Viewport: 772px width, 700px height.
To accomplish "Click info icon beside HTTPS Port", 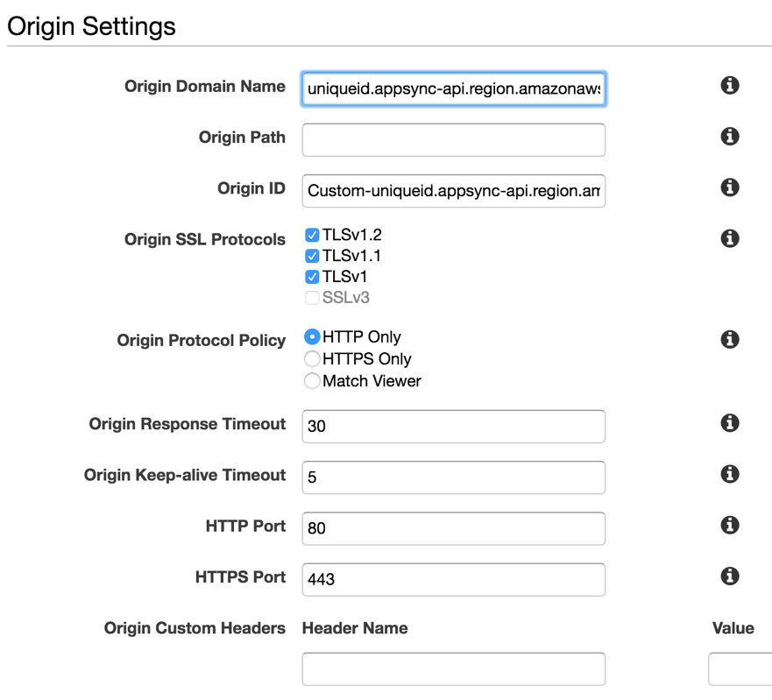I will [729, 576].
